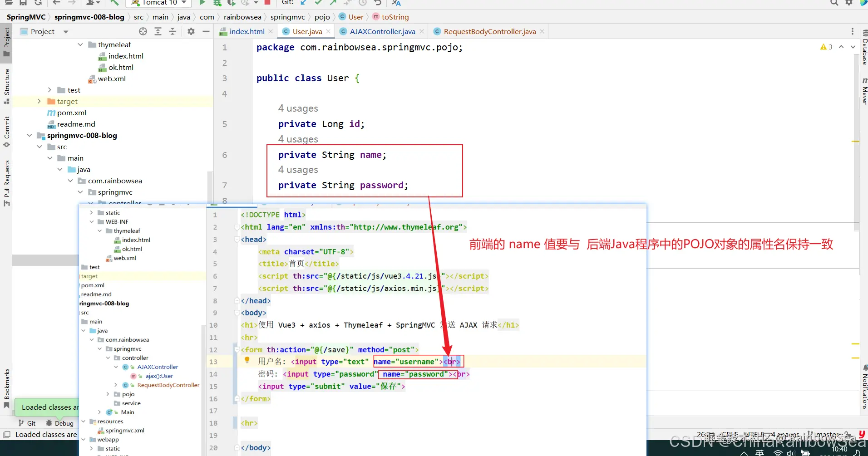Viewport: 868px width, 456px height.
Task: Toggle the Commit tool window sidebar button
Action: pos(6,132)
